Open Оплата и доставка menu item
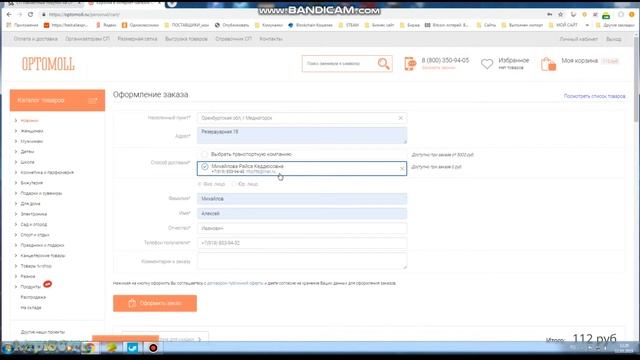The width and height of the screenshot is (640, 360). point(36,39)
